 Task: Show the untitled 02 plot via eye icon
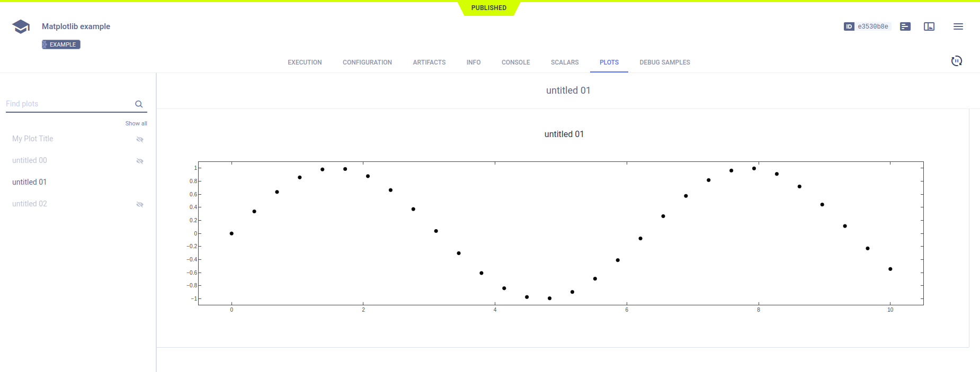click(140, 204)
